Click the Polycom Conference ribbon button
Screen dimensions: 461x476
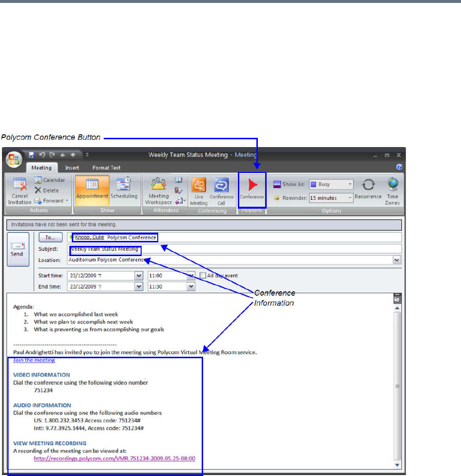tap(252, 190)
